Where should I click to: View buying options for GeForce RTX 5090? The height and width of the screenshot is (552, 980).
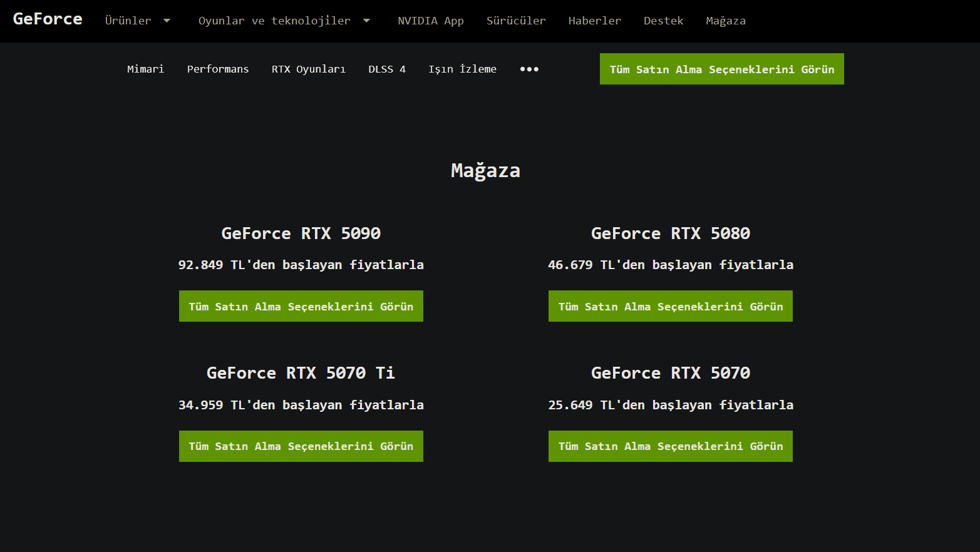click(x=301, y=306)
